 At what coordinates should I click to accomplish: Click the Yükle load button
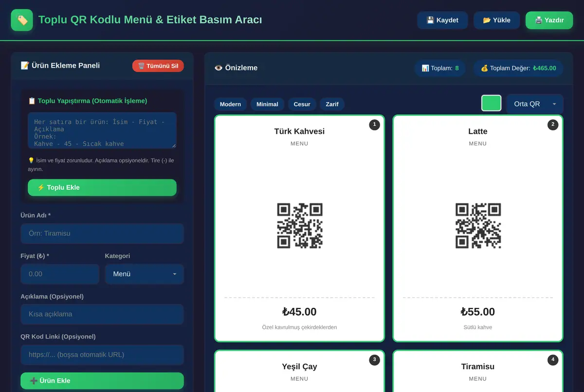[496, 20]
